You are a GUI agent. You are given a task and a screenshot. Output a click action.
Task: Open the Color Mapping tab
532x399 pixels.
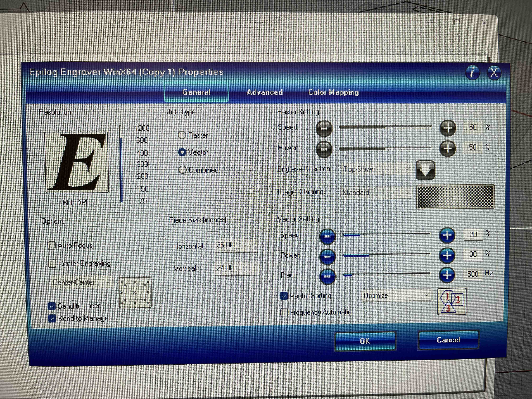click(333, 92)
